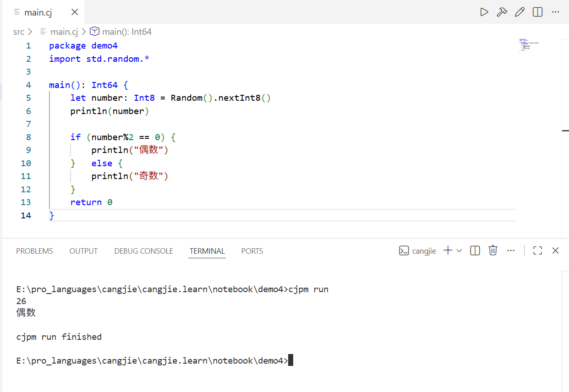Viewport: 569px width, 392px height.
Task: Click 'import std.random.*' code line
Action: (99, 59)
